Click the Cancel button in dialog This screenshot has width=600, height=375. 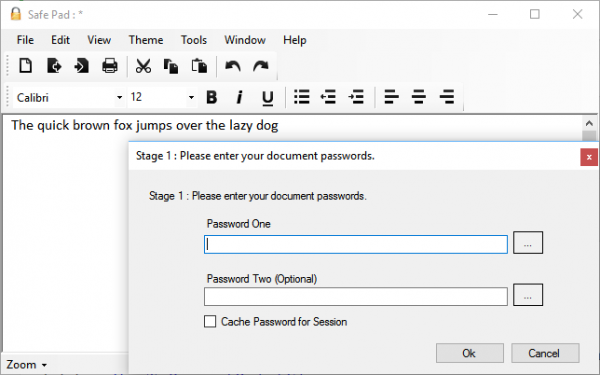pyautogui.click(x=545, y=353)
